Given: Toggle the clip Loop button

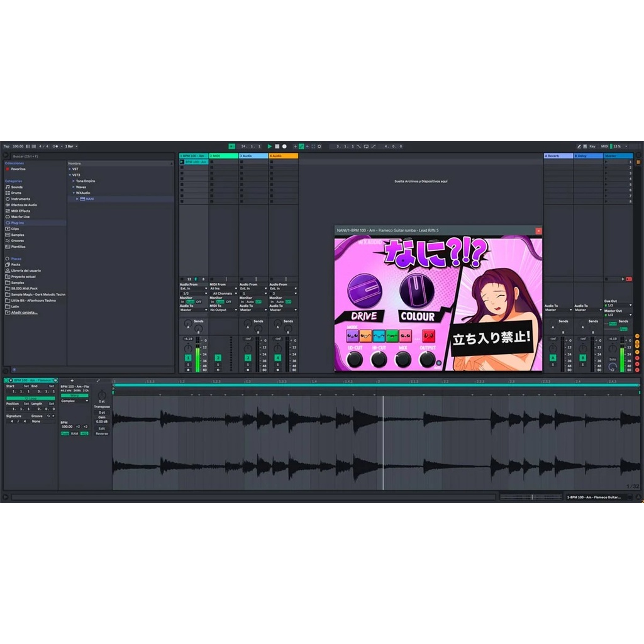Looking at the screenshot, I should pos(30,398).
